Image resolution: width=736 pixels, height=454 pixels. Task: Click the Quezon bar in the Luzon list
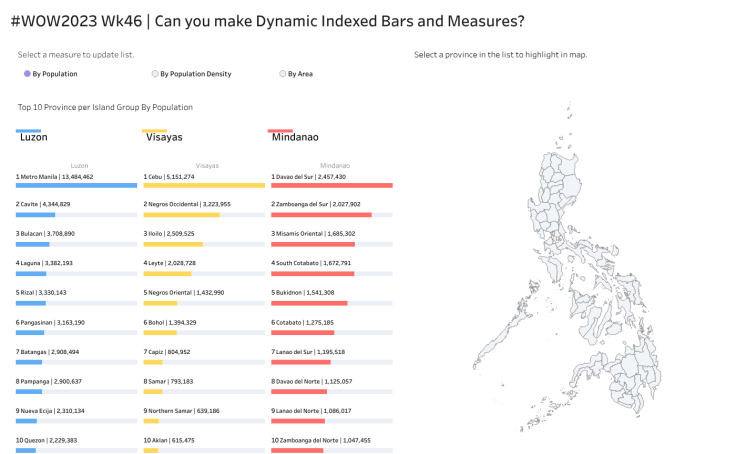coord(26,450)
